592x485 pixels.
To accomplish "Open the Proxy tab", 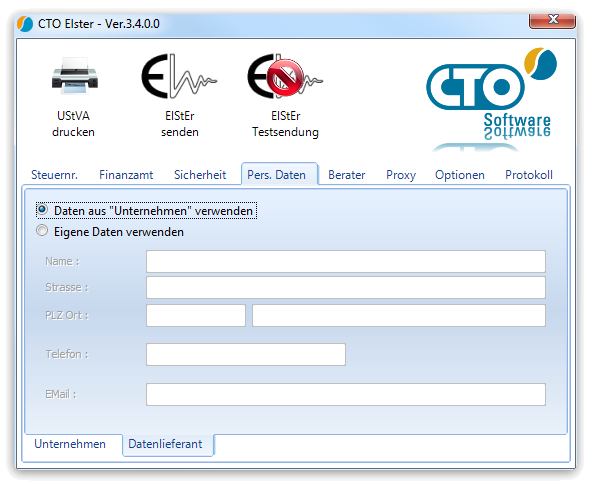I will point(401,175).
